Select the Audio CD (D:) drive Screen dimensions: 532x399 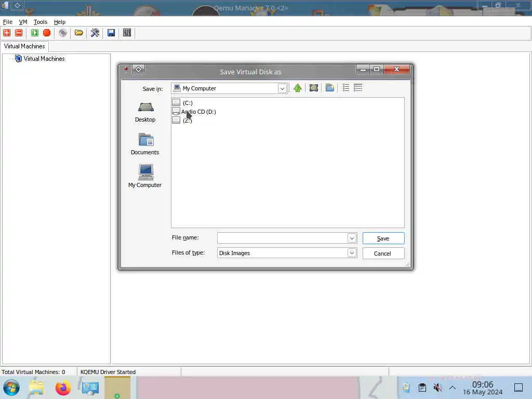pyautogui.click(x=194, y=112)
